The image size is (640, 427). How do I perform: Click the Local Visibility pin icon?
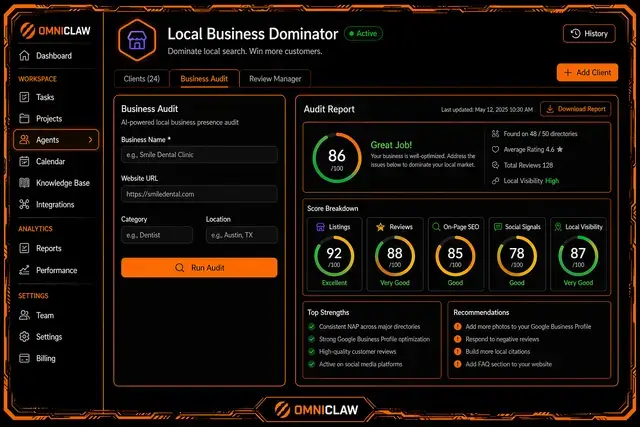558,227
